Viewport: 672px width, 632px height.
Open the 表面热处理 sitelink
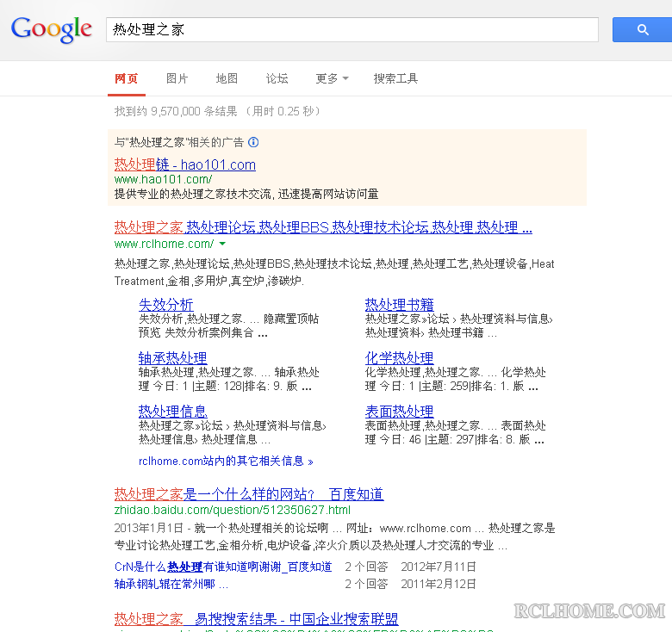tap(399, 411)
